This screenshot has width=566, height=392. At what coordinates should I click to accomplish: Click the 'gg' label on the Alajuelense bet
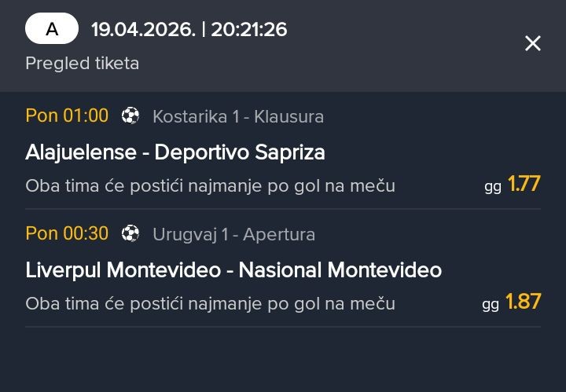[x=493, y=187]
